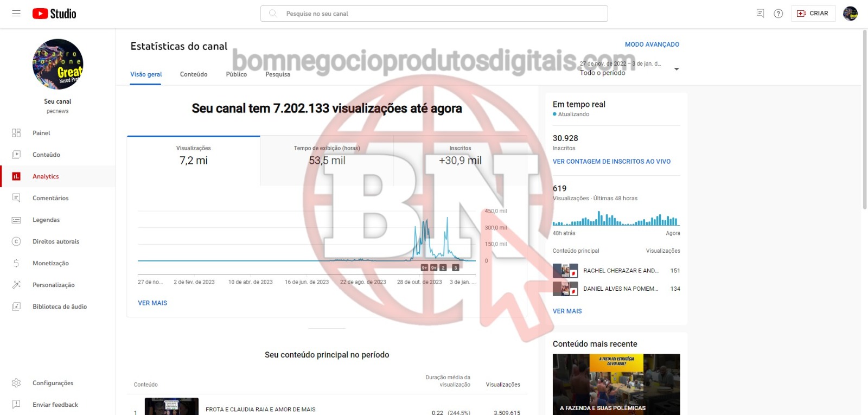This screenshot has height=415, width=868.
Task: Open the Biblioteca de áudio icon
Action: coord(16,307)
